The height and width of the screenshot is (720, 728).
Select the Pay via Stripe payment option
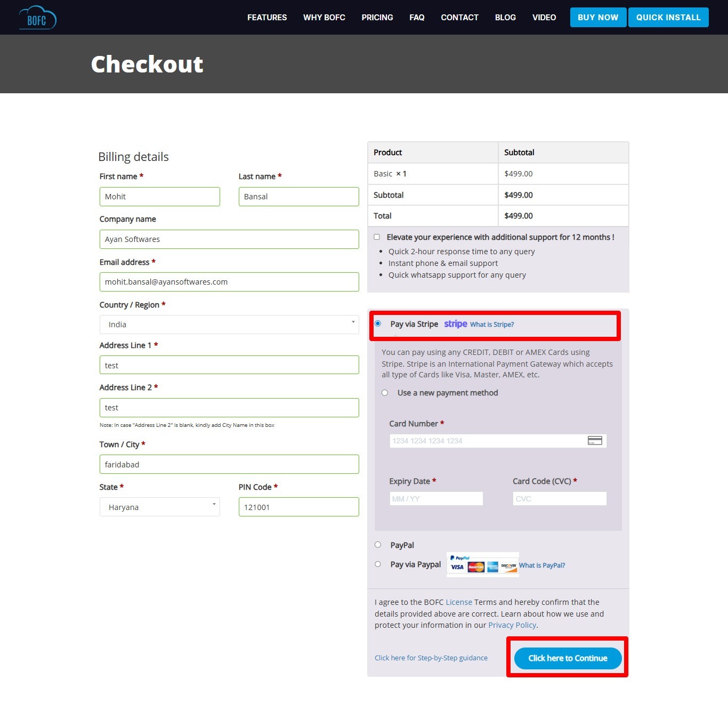pos(378,323)
